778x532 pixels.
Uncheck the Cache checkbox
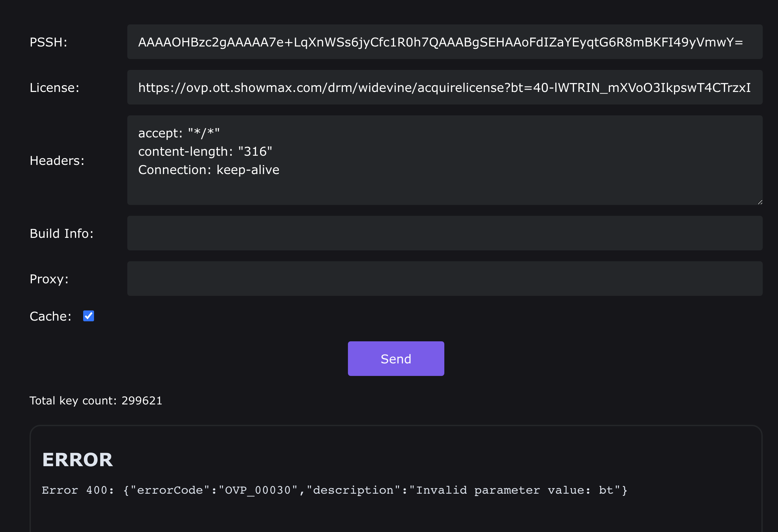click(89, 316)
